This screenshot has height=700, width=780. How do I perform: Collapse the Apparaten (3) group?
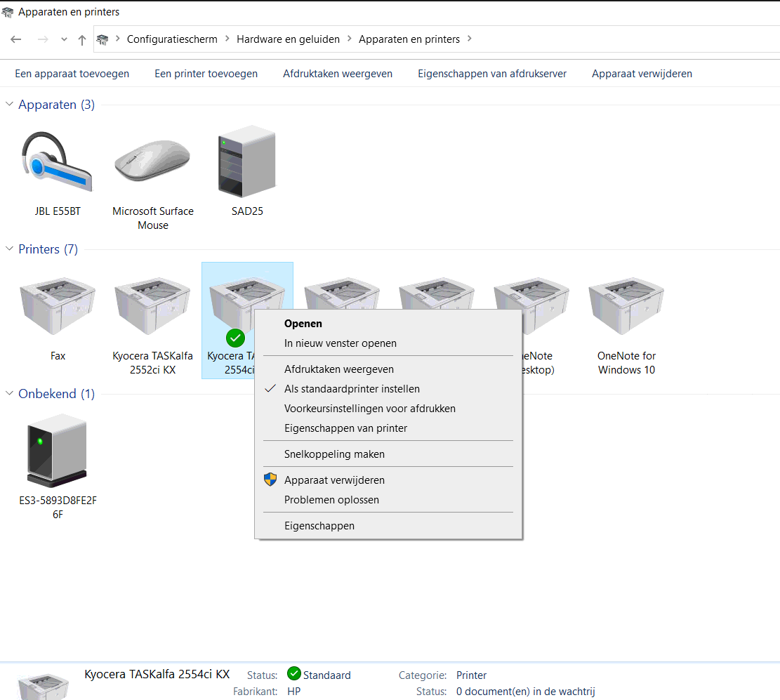[x=9, y=104]
